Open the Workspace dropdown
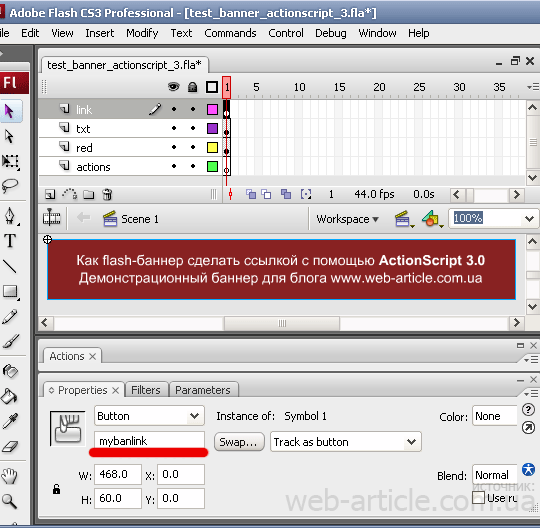 [347, 219]
